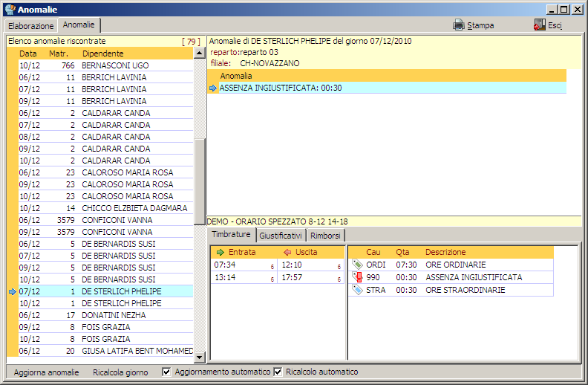
Task: Select row 09/12 CONFICONI VANNA
Action: pos(105,232)
